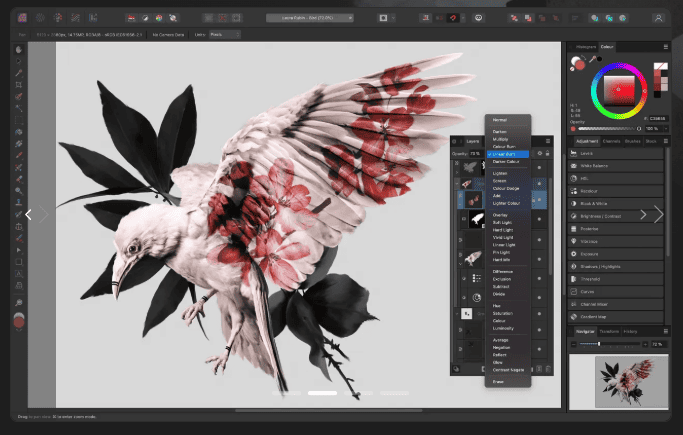Select the Crop tool
This screenshot has width=683, height=435.
point(19,85)
